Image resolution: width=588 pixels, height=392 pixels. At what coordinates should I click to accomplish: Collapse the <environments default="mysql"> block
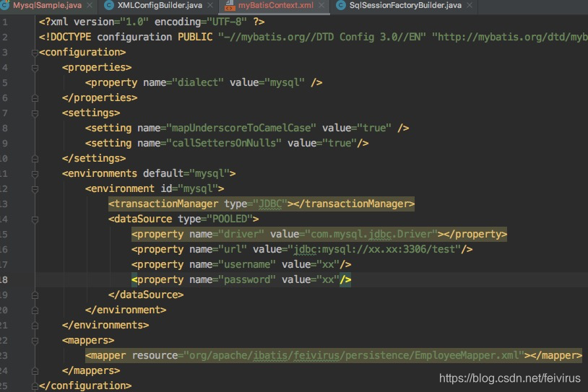point(35,174)
